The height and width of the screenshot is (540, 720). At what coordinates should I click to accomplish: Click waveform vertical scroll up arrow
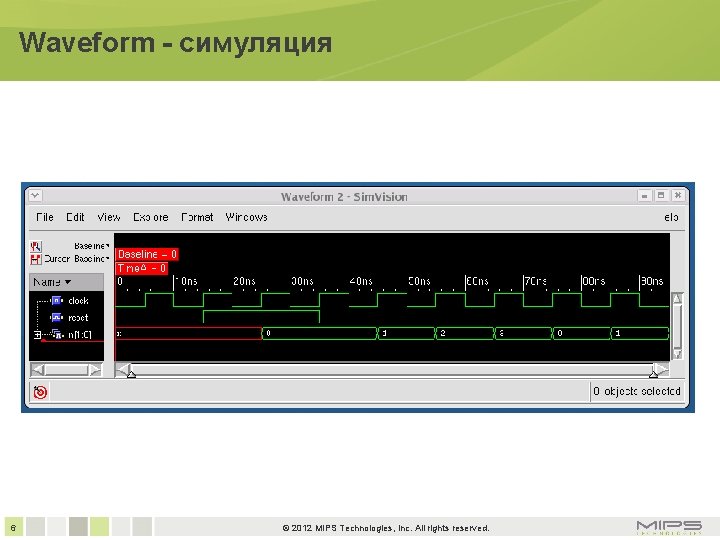pos(677,298)
